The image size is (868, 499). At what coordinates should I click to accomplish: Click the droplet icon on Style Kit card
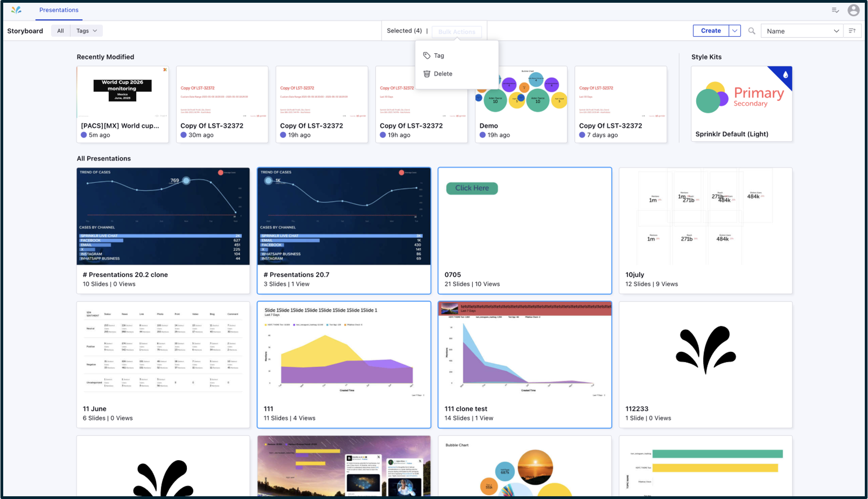point(785,74)
